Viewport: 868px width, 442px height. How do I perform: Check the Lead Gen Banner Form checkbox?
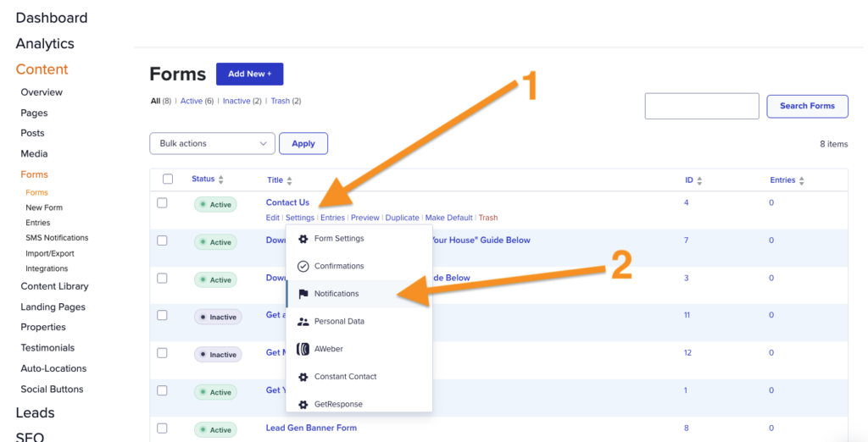point(162,428)
